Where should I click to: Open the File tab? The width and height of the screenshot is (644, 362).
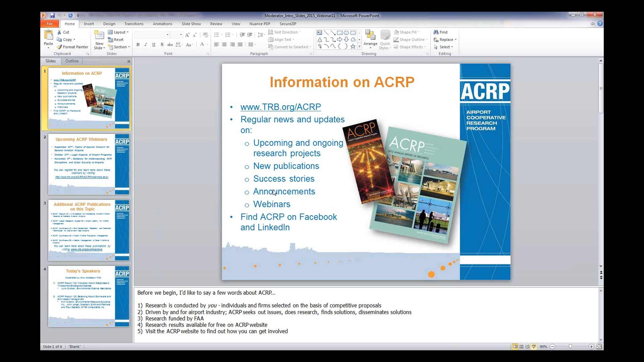click(x=50, y=24)
